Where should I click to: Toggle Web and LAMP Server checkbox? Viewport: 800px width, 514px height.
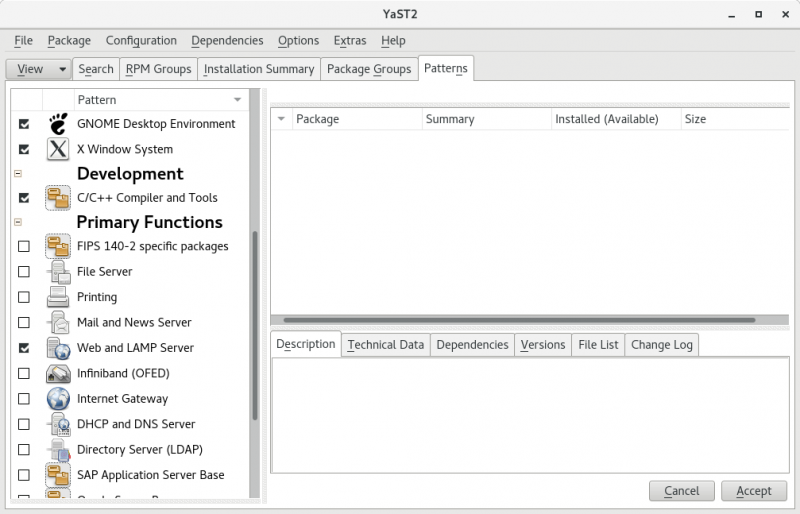click(x=23, y=348)
